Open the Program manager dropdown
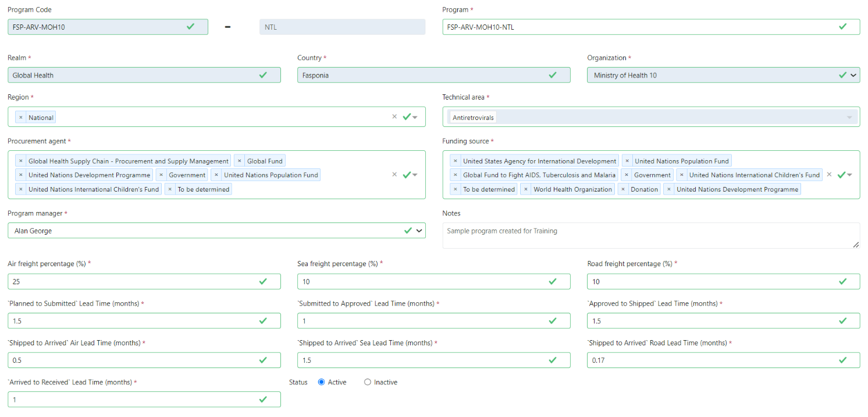868x417 pixels. point(216,231)
